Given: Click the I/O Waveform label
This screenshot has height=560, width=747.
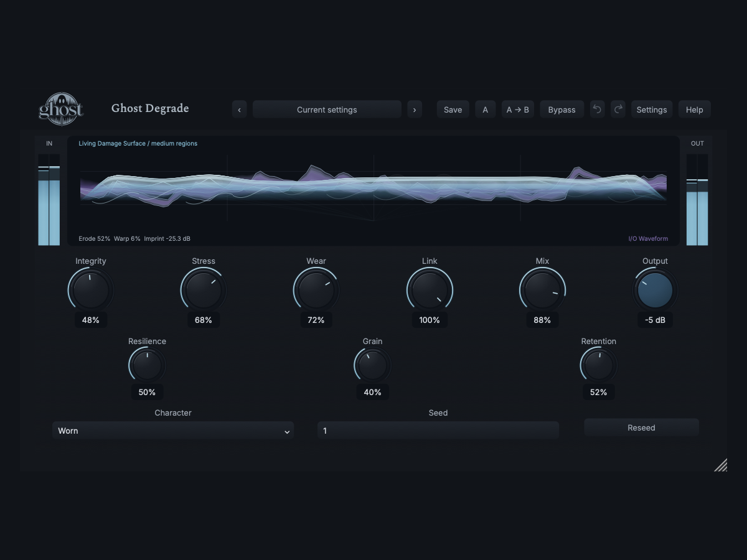Looking at the screenshot, I should pyautogui.click(x=648, y=238).
